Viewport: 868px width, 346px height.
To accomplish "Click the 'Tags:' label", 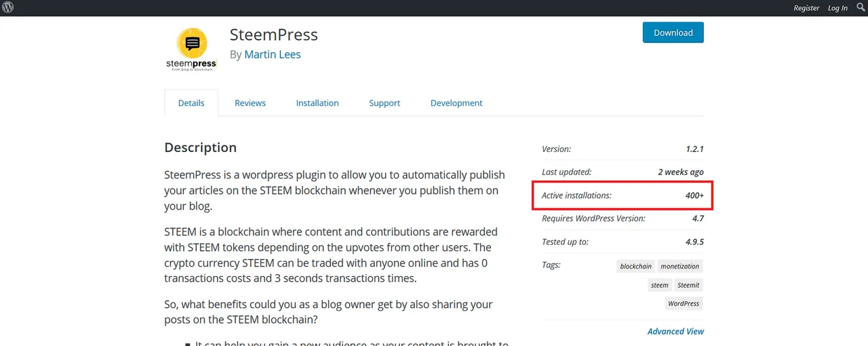I will coord(551,265).
